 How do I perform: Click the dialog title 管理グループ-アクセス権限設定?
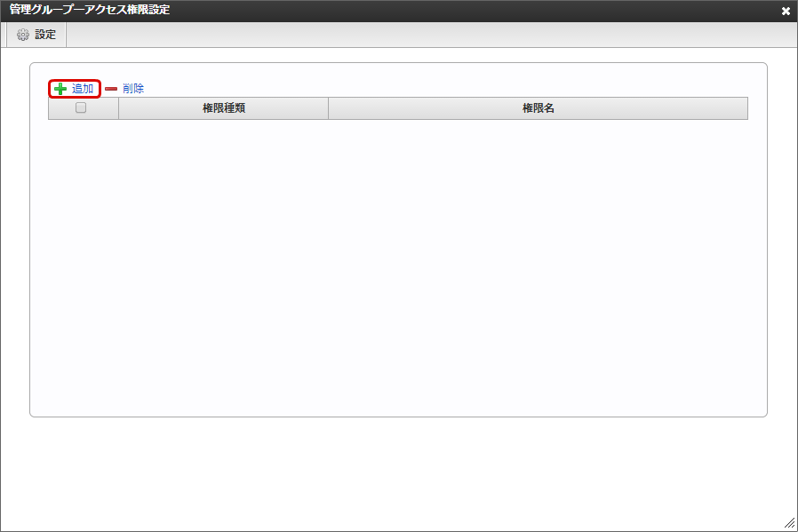[x=90, y=10]
